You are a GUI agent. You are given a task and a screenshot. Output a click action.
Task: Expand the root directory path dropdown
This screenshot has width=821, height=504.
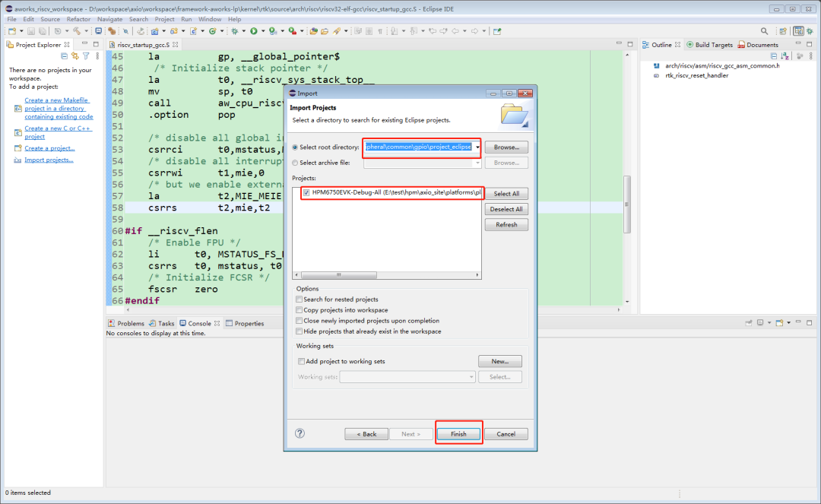[x=477, y=147]
